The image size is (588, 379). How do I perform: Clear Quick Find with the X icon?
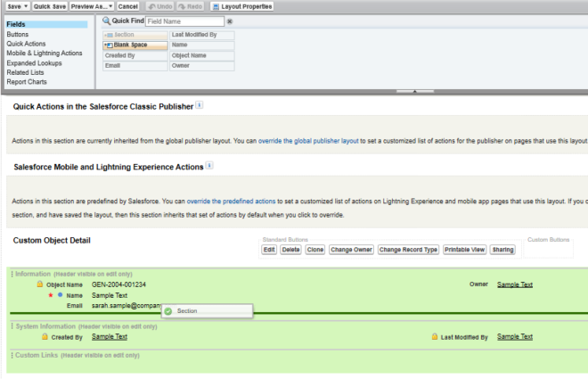click(230, 21)
